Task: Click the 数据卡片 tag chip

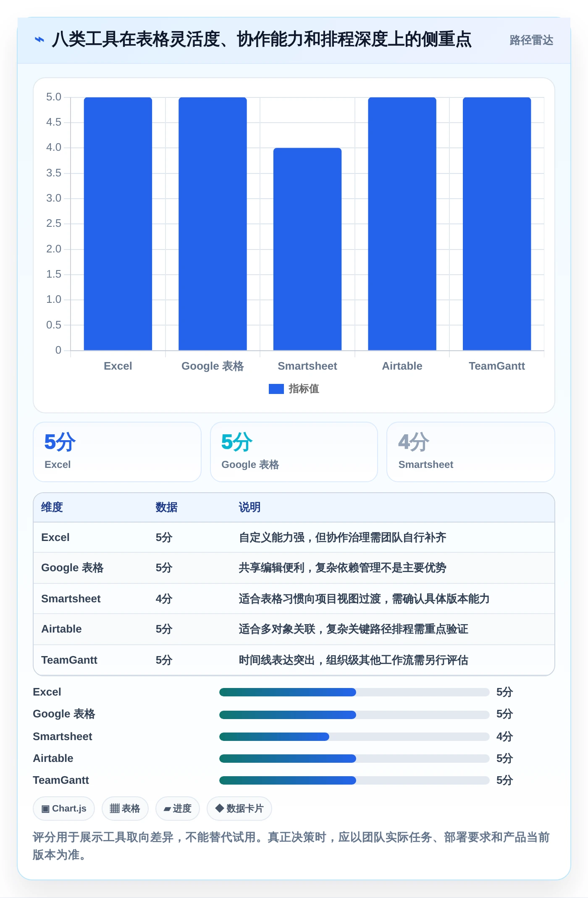Action: 239,809
